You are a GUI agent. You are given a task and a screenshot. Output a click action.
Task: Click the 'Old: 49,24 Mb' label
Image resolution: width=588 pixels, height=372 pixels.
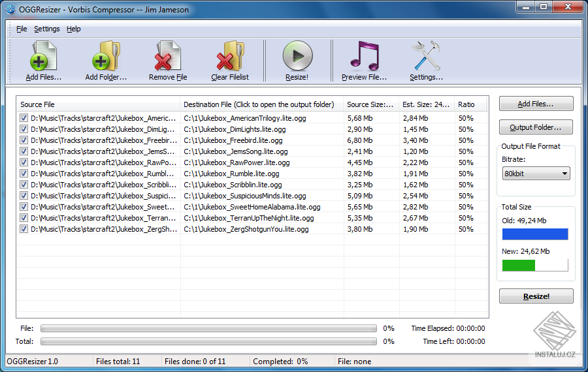click(x=524, y=221)
